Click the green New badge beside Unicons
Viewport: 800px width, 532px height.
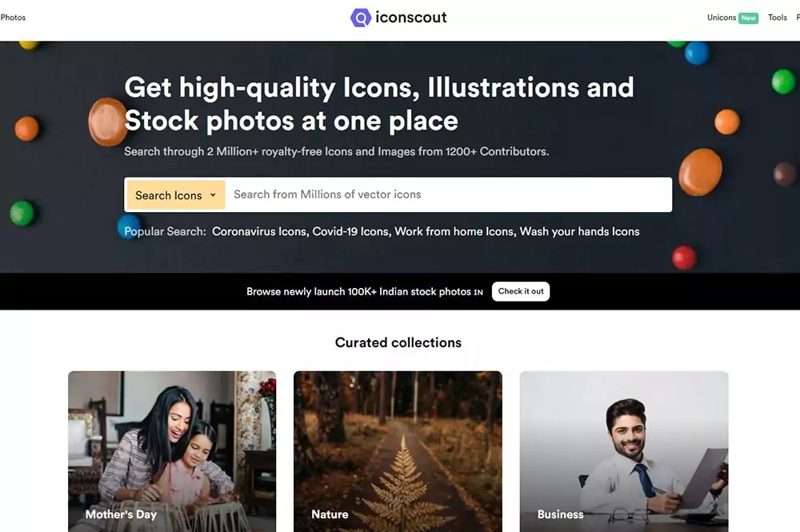tap(748, 18)
